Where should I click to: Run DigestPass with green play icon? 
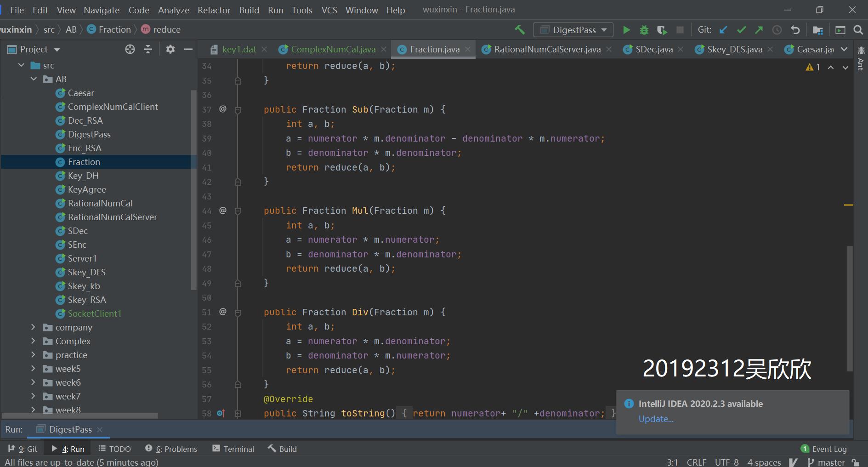tap(626, 30)
